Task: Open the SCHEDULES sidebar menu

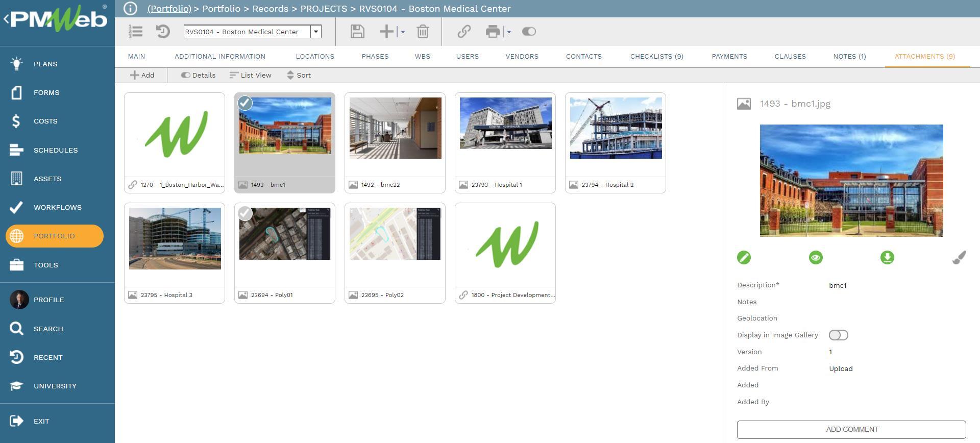Action: point(56,150)
